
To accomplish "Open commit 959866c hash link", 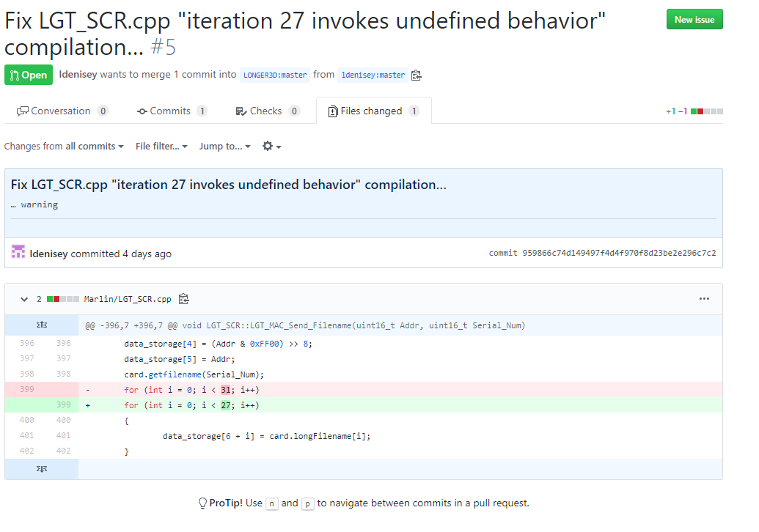I will coord(619,254).
